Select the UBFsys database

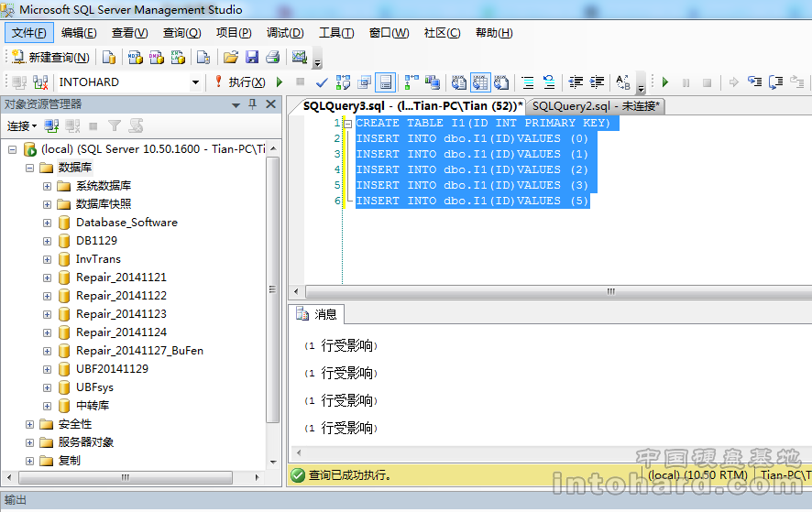click(x=94, y=387)
